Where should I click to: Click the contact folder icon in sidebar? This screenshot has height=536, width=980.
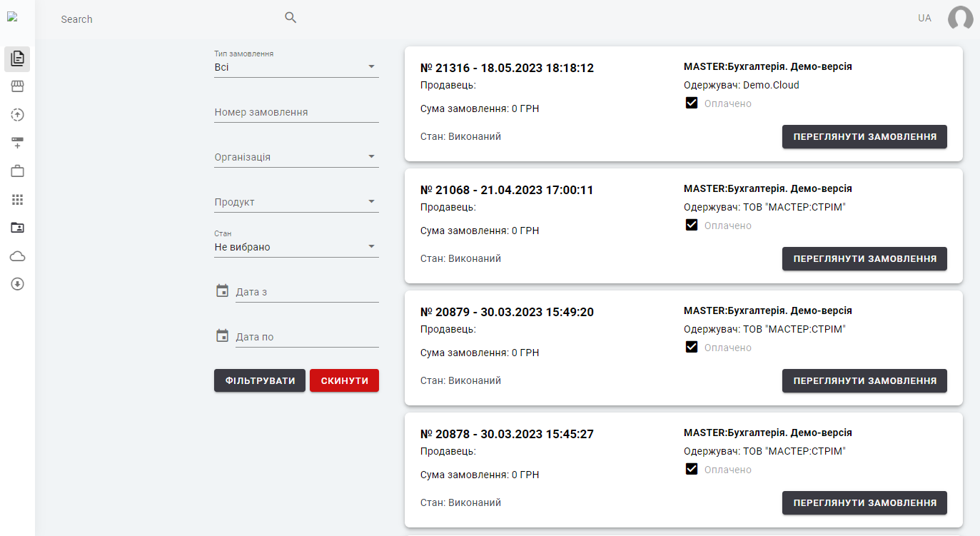pos(17,228)
